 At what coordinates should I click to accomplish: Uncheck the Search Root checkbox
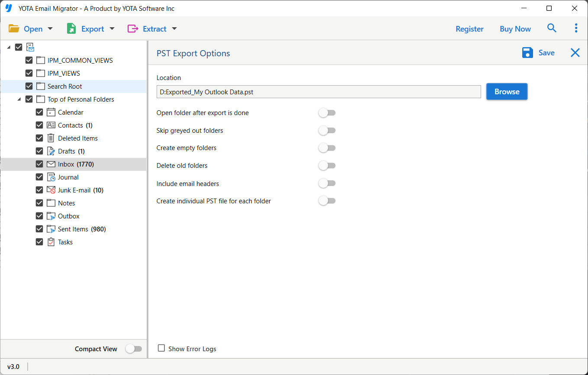[x=29, y=86]
